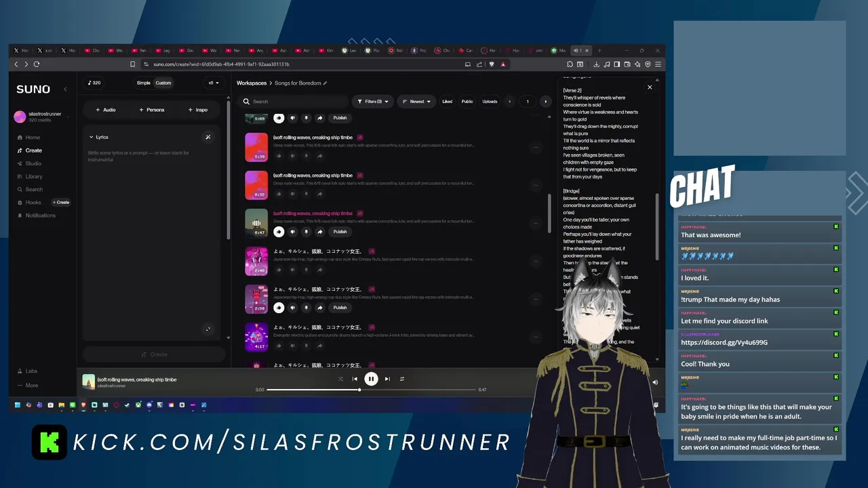Click the player volume speaker icon
The height and width of the screenshot is (488, 868).
(655, 383)
